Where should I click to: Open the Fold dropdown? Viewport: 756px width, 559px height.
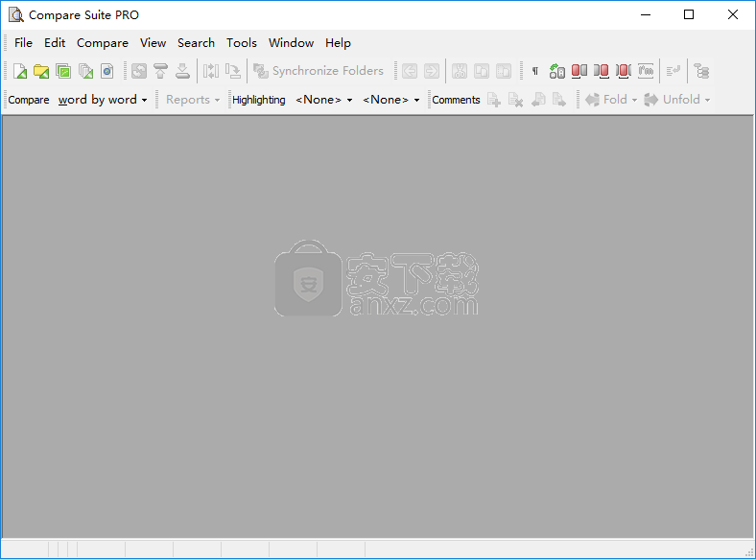611,100
